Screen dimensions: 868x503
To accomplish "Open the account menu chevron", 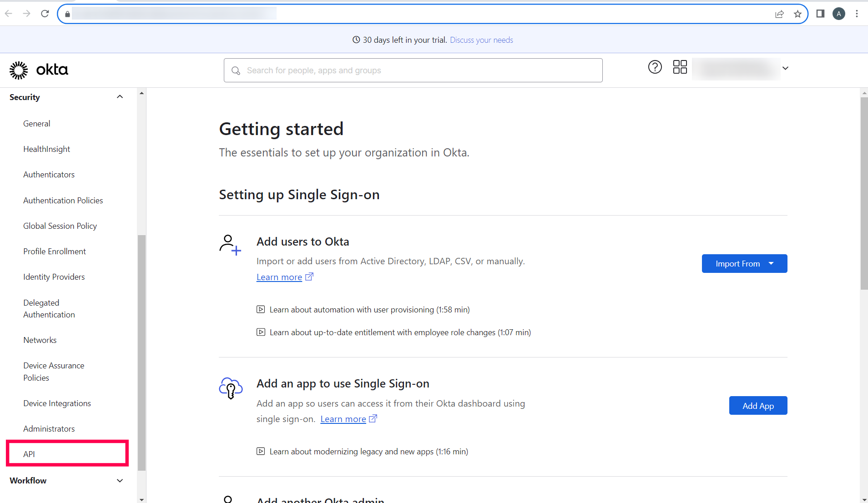I will (785, 68).
